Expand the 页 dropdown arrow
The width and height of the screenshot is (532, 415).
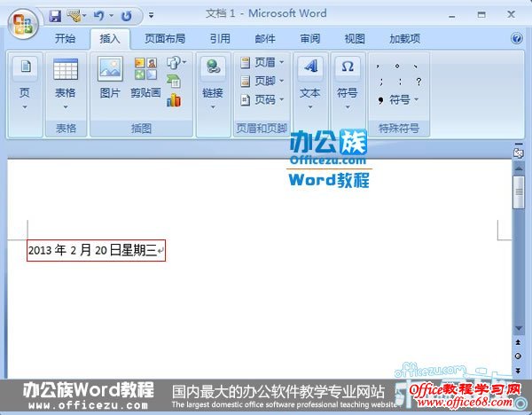tap(25, 107)
